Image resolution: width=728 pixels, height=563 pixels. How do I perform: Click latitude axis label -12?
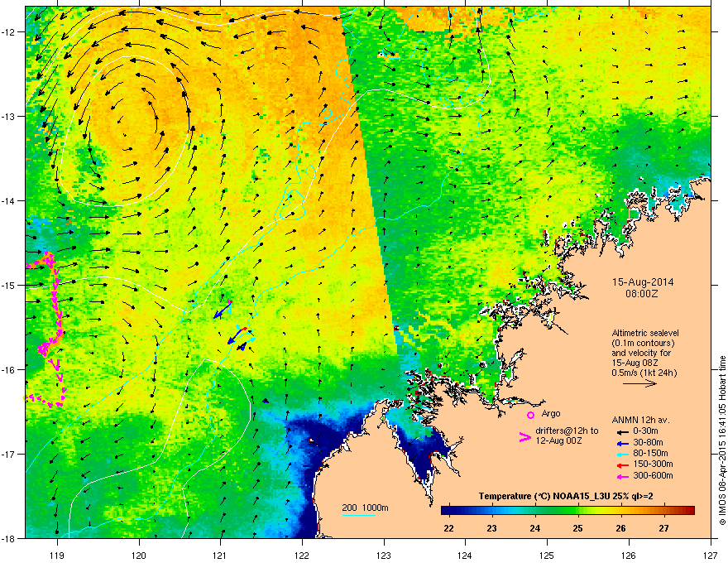click(x=8, y=31)
